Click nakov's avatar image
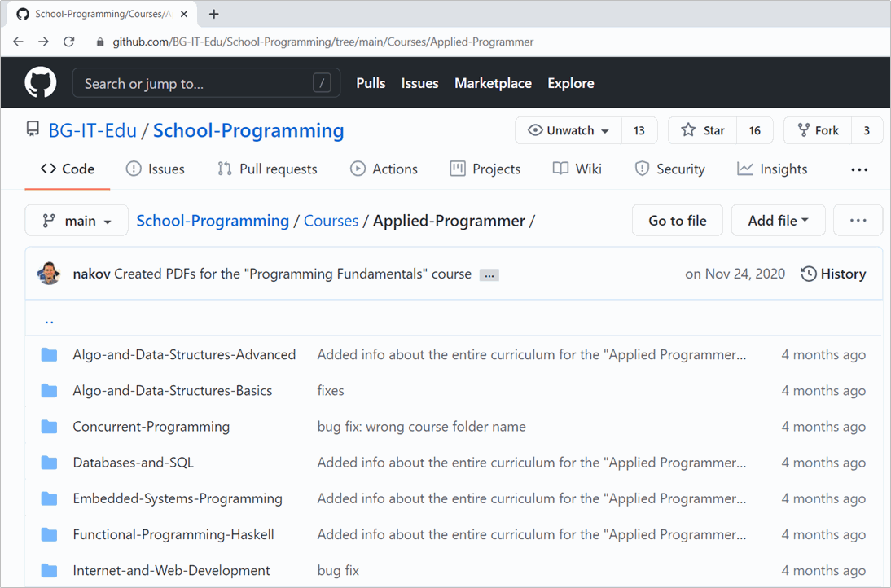Viewport: 891px width, 588px height. (49, 274)
